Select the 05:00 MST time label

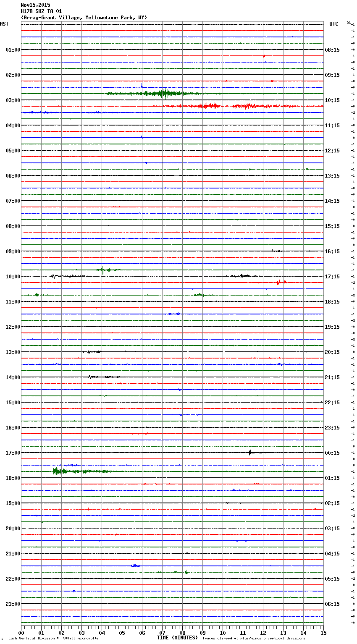point(13,151)
